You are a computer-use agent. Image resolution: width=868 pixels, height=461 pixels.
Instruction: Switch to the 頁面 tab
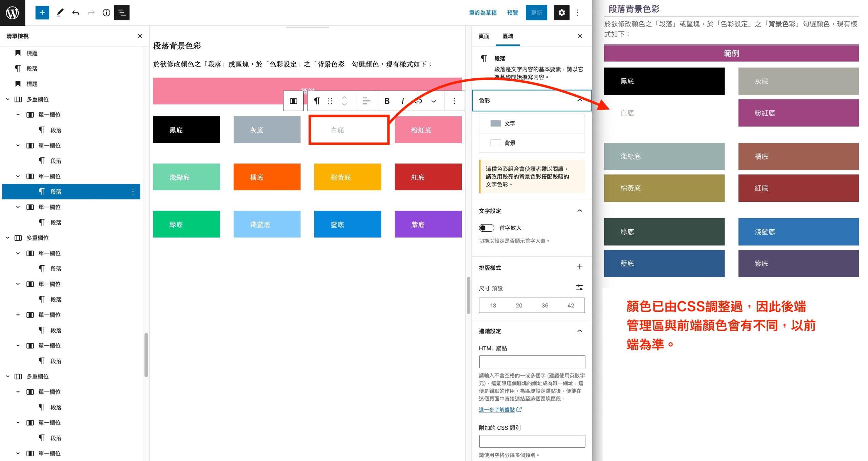tap(484, 36)
